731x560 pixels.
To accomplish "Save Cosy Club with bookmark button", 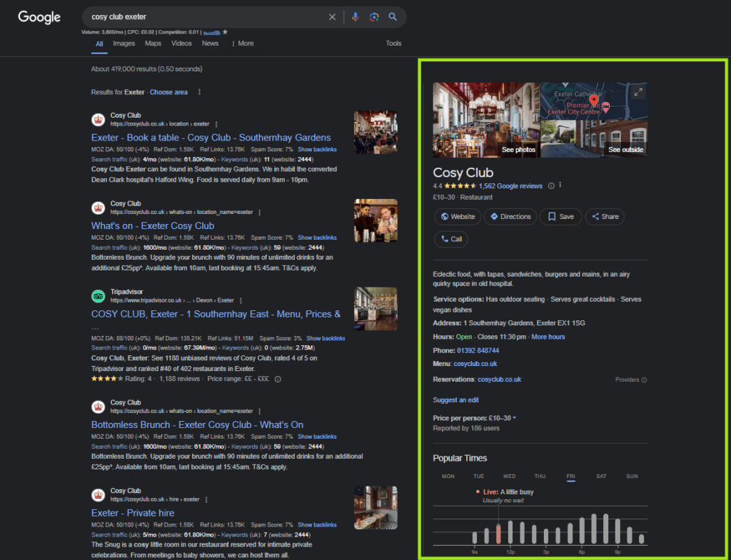I will (x=560, y=217).
